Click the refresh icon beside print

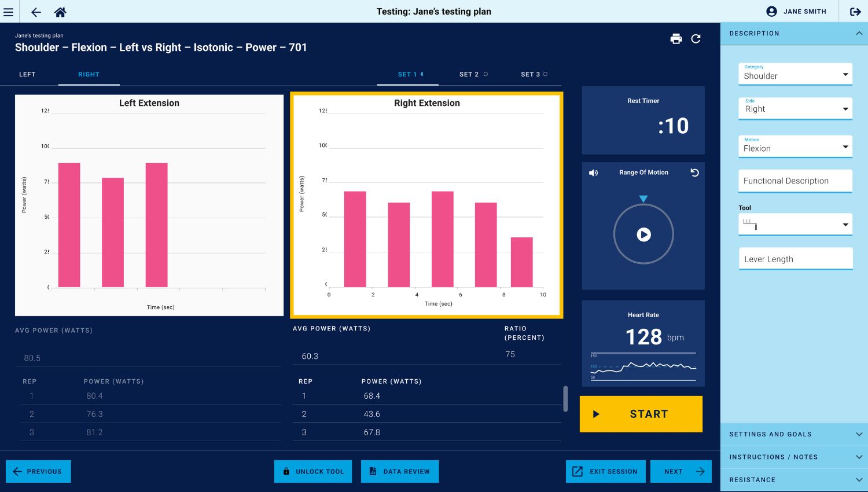(x=696, y=39)
